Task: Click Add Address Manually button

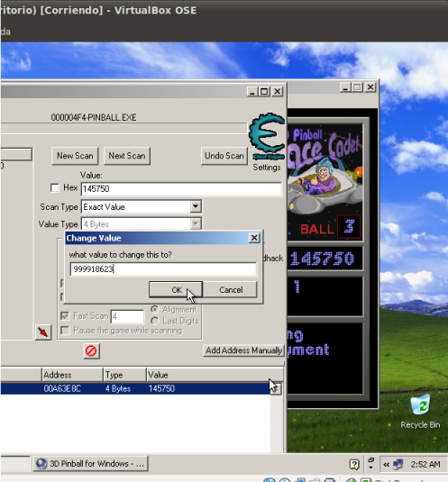Action: tap(243, 350)
